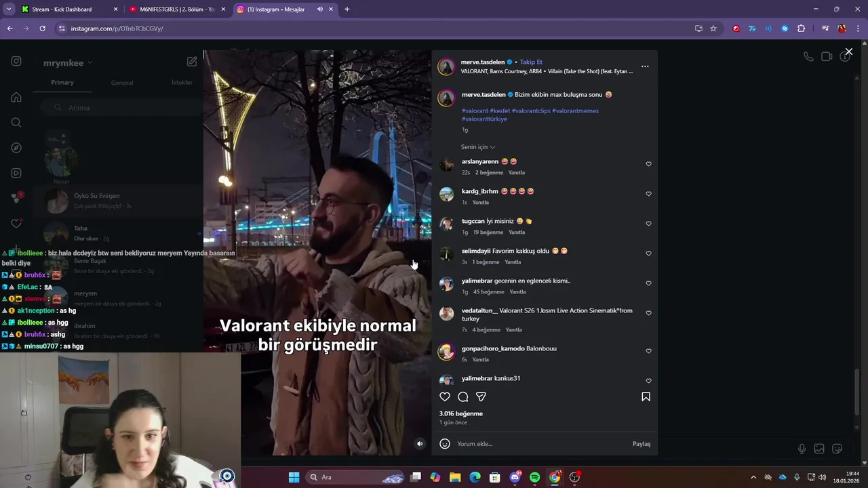The height and width of the screenshot is (488, 868).
Task: Follow merve.tasdelen via Takip Et
Action: click(531, 62)
